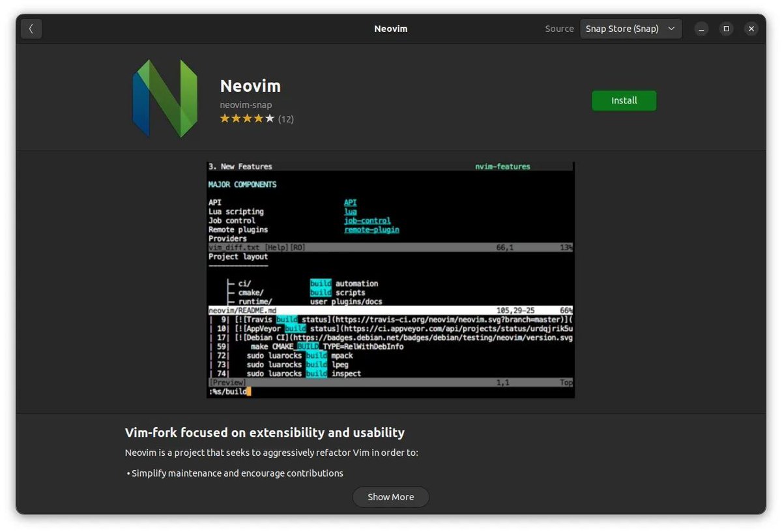The image size is (782, 532).
Task: Click the neovim-snap package name
Action: point(246,105)
